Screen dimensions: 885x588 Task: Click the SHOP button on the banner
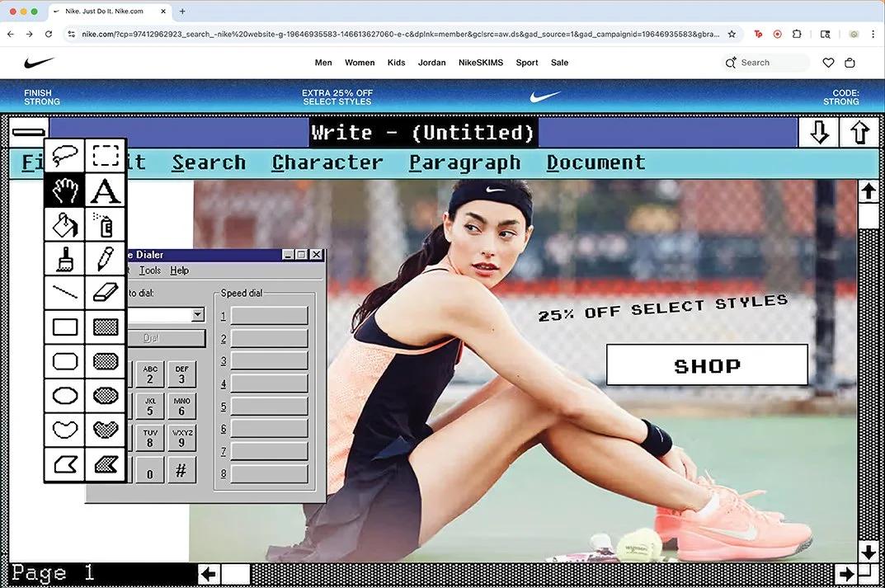(x=706, y=365)
